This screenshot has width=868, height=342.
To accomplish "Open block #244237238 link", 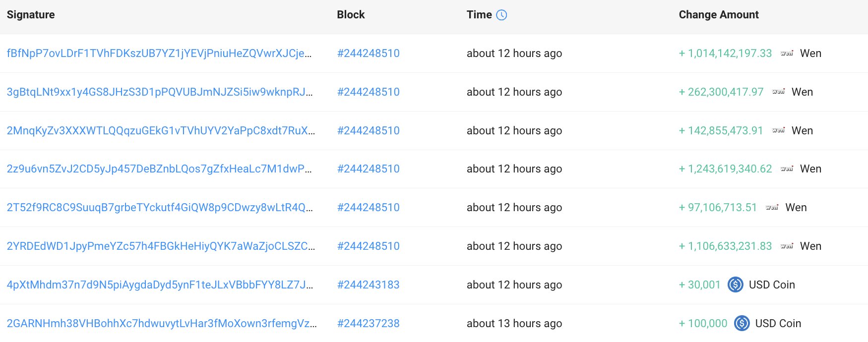I will (368, 323).
